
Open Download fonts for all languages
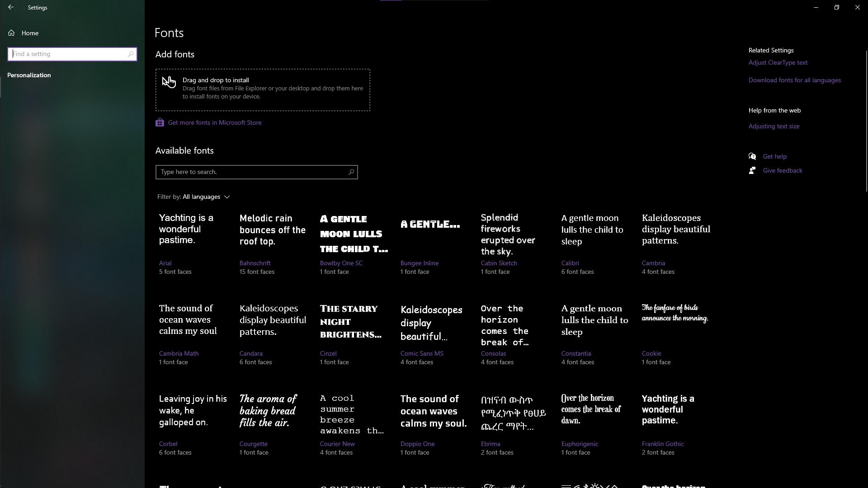794,80
